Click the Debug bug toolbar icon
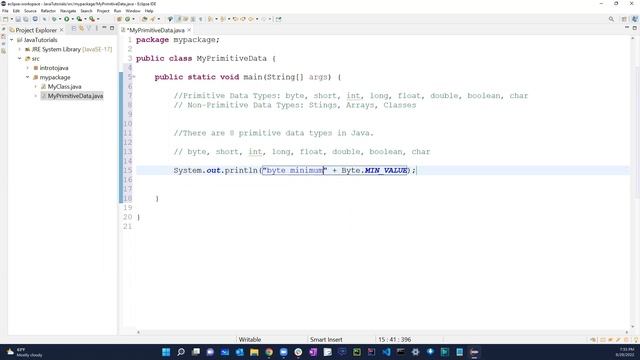640x360 pixels. click(54, 19)
